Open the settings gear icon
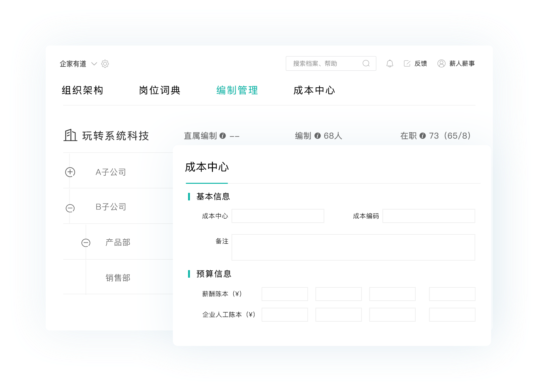The image size is (539, 392). pos(105,64)
